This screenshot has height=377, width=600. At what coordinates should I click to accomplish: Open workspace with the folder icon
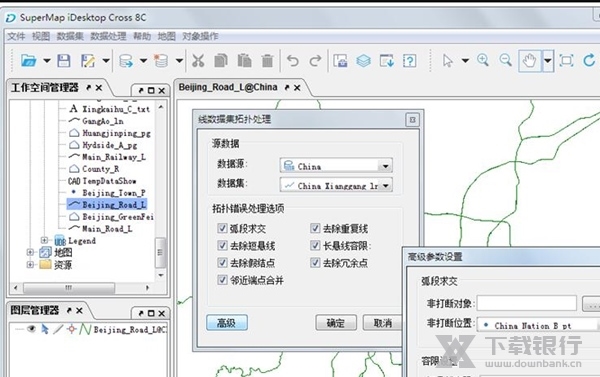(29, 60)
